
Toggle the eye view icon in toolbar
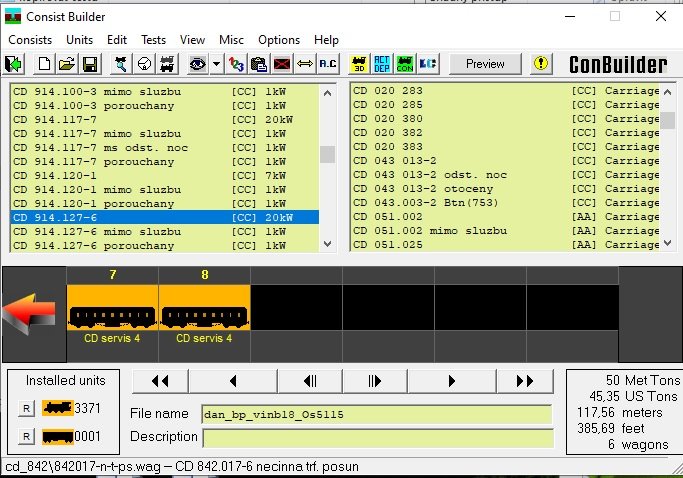click(199, 64)
